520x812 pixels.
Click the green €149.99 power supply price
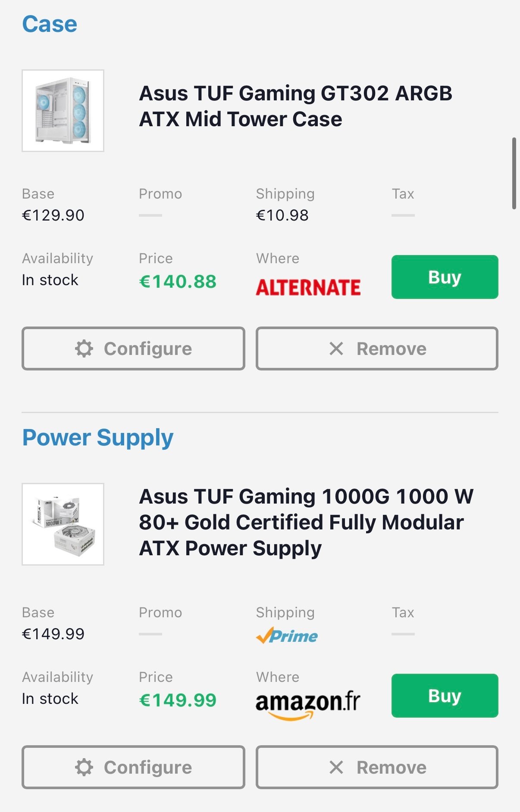coord(178,700)
